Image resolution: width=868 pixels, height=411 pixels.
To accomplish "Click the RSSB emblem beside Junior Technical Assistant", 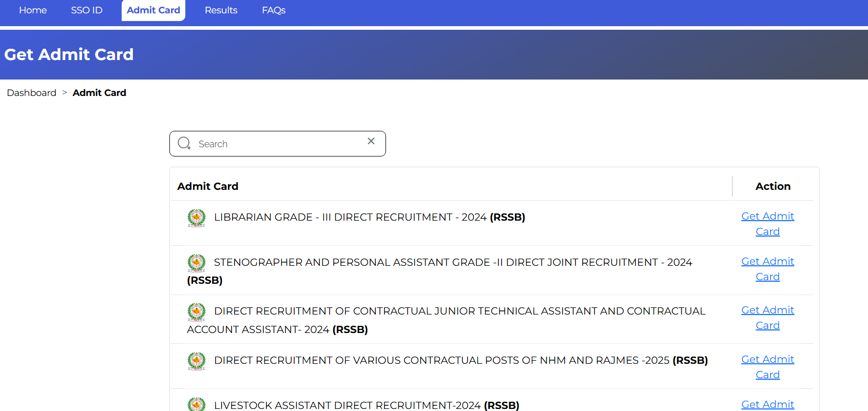I will pos(197,312).
